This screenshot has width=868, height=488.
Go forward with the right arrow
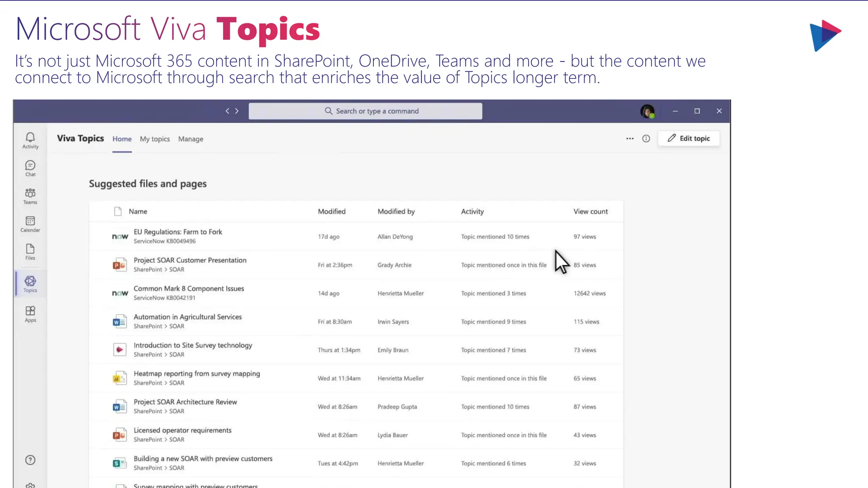[x=237, y=111]
